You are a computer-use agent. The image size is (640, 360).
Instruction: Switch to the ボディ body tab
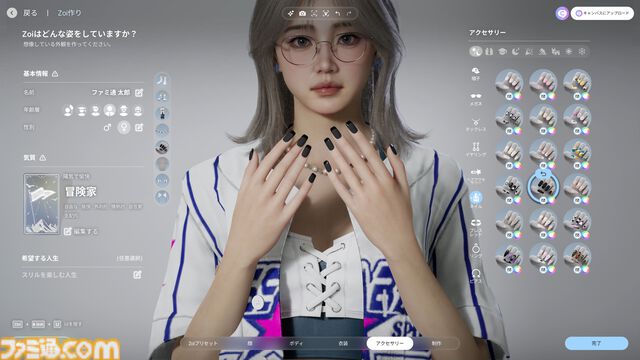tap(296, 344)
